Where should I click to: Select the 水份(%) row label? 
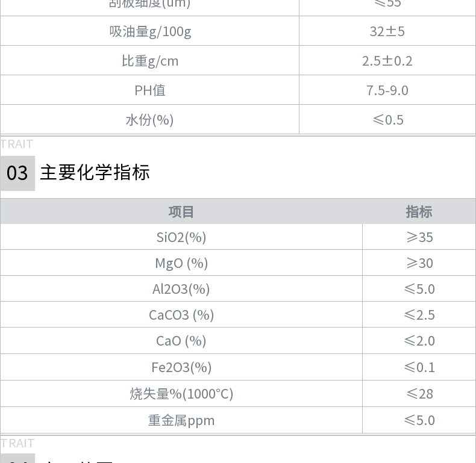point(149,120)
